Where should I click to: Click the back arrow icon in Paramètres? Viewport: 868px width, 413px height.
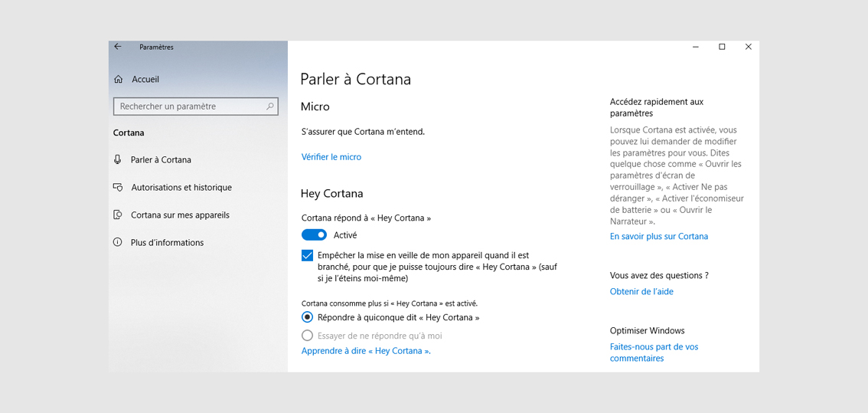click(117, 47)
